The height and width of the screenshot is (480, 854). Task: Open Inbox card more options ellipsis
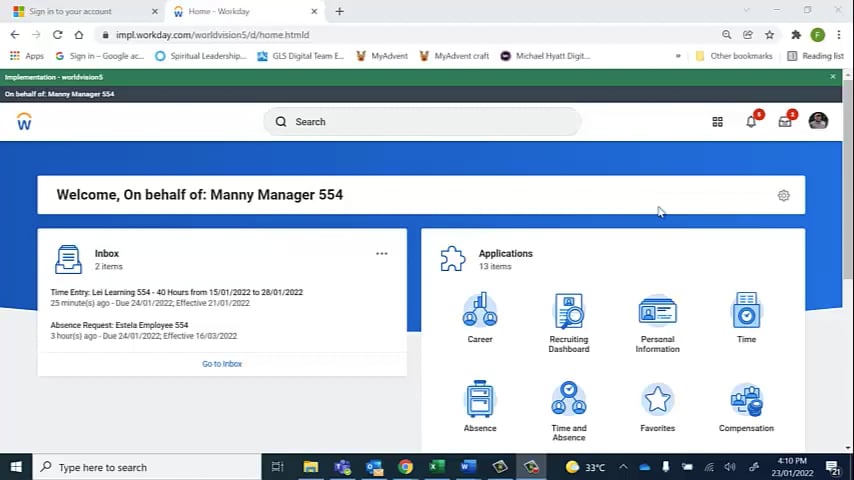[x=382, y=254]
